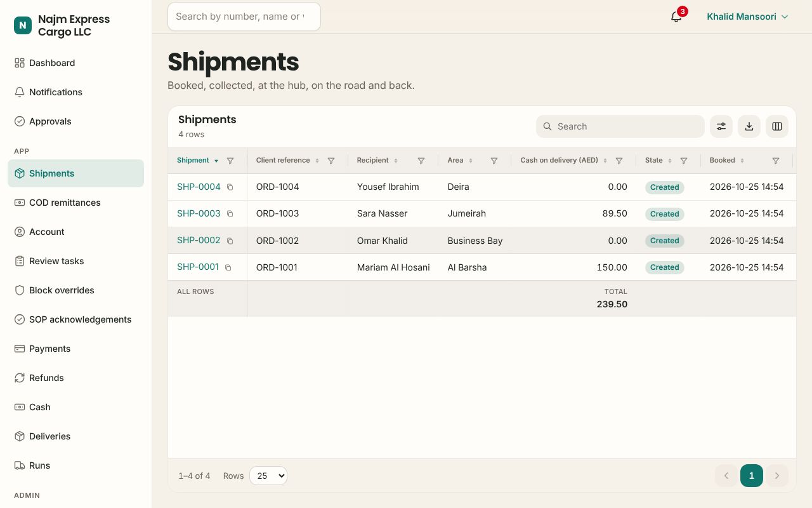Sort by Area column

tap(460, 161)
